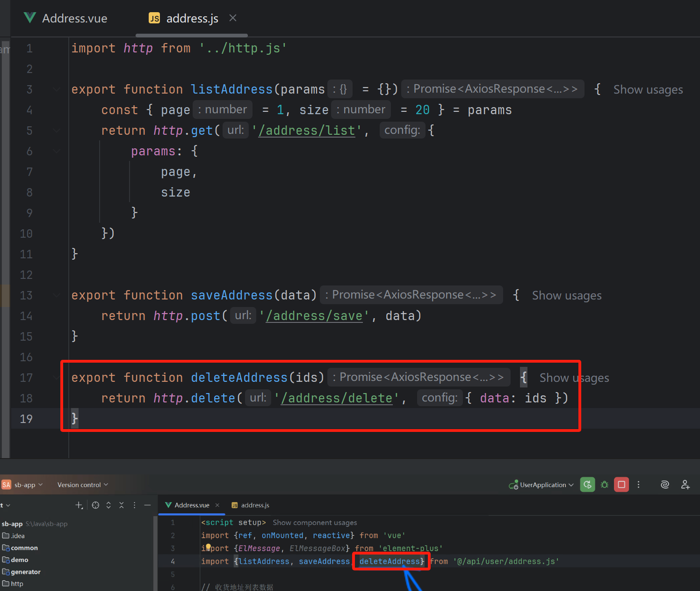Collapse the fold arrow at line 5
The image size is (700, 591).
[57, 131]
